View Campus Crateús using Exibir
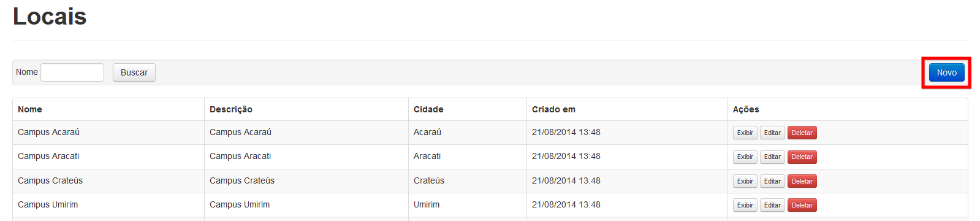This screenshot has width=980, height=221. point(745,181)
